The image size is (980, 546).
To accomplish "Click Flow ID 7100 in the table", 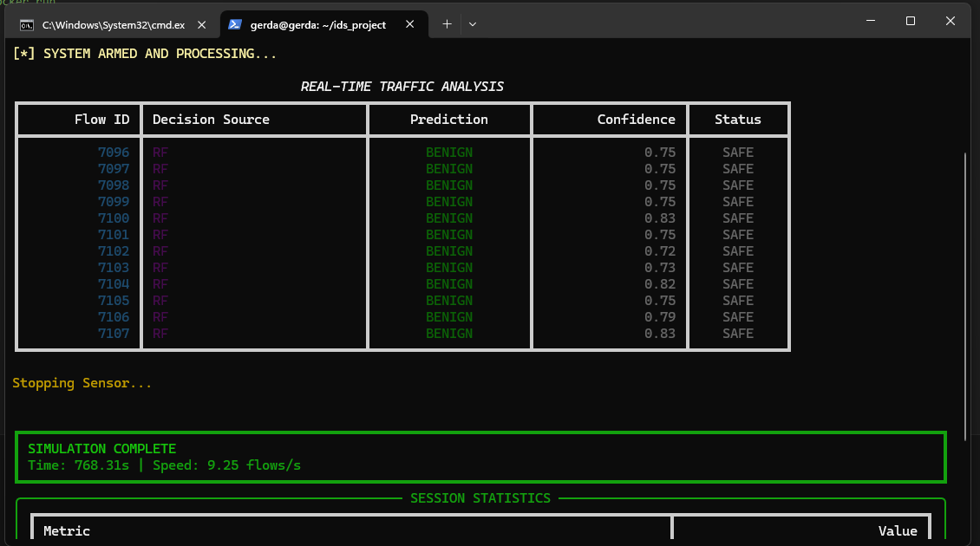I will coord(114,218).
